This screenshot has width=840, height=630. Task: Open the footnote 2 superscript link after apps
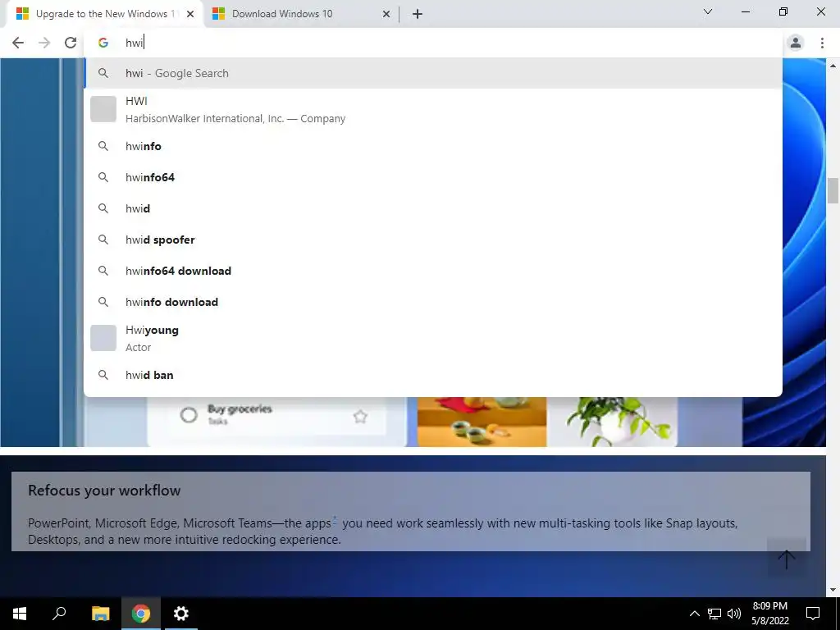coord(335,518)
